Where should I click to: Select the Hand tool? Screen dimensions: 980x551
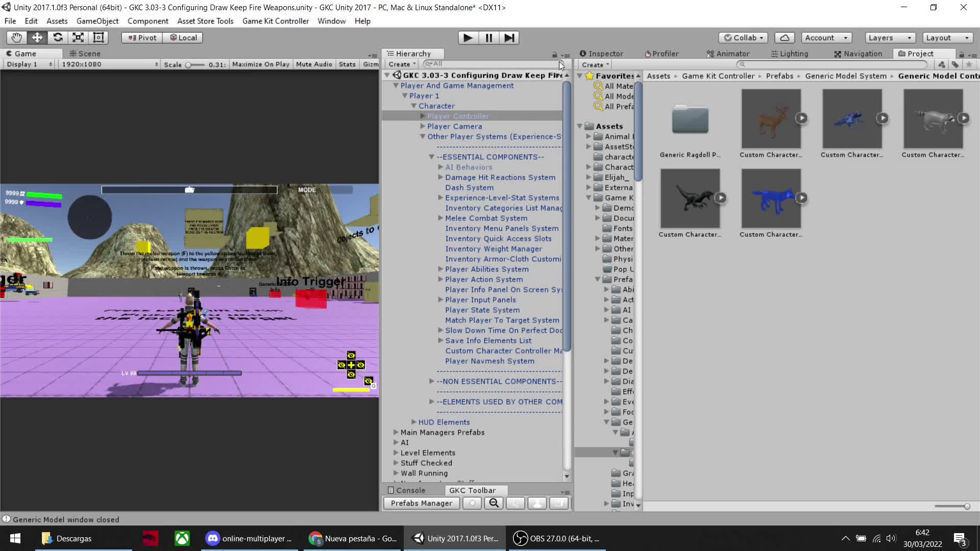coord(16,37)
